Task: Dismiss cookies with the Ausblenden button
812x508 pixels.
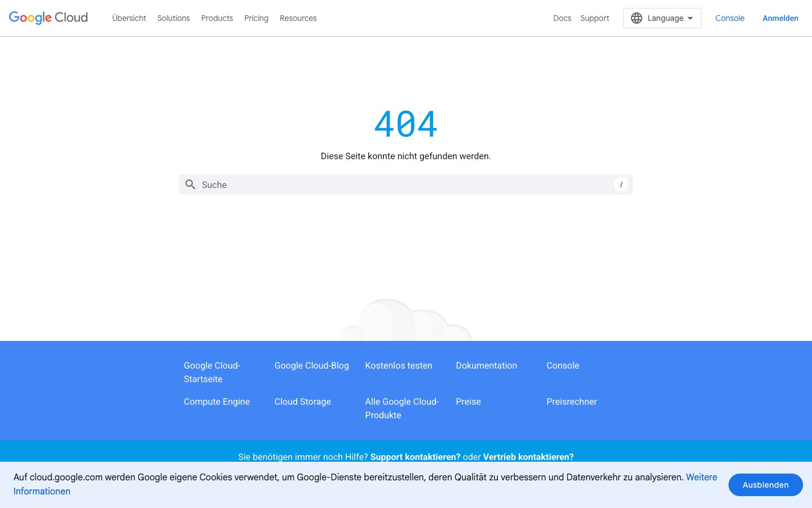Action: click(765, 485)
